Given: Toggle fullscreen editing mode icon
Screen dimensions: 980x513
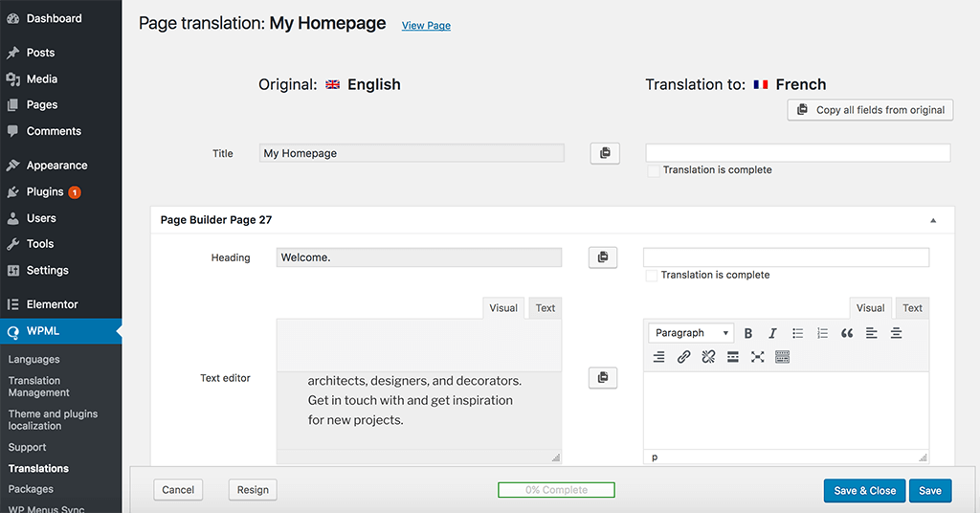Looking at the screenshot, I should (x=758, y=357).
